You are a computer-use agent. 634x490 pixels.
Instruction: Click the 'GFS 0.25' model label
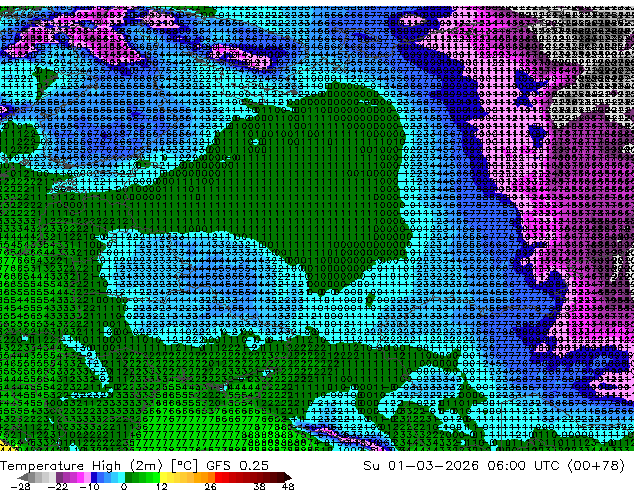point(237,466)
